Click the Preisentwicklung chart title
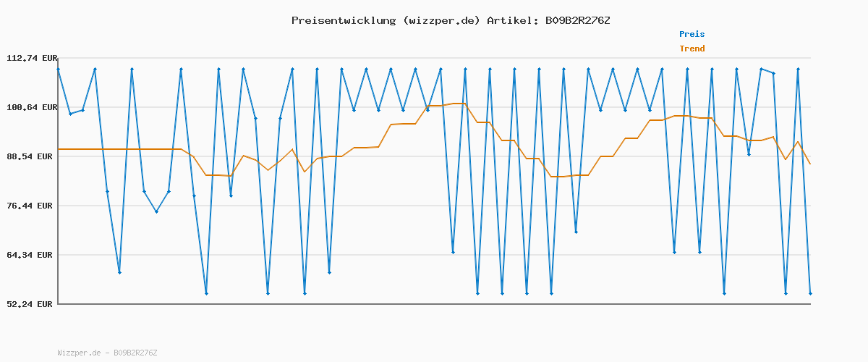Viewport: 868px width, 362px height. [450, 20]
